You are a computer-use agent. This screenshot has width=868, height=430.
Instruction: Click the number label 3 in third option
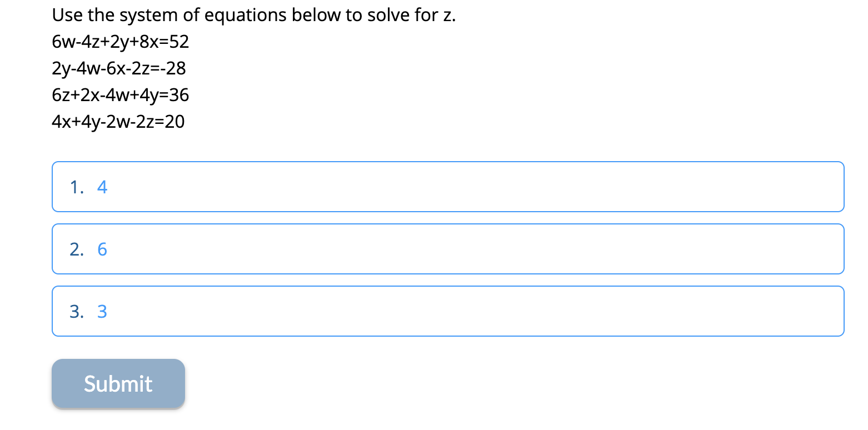tap(77, 311)
